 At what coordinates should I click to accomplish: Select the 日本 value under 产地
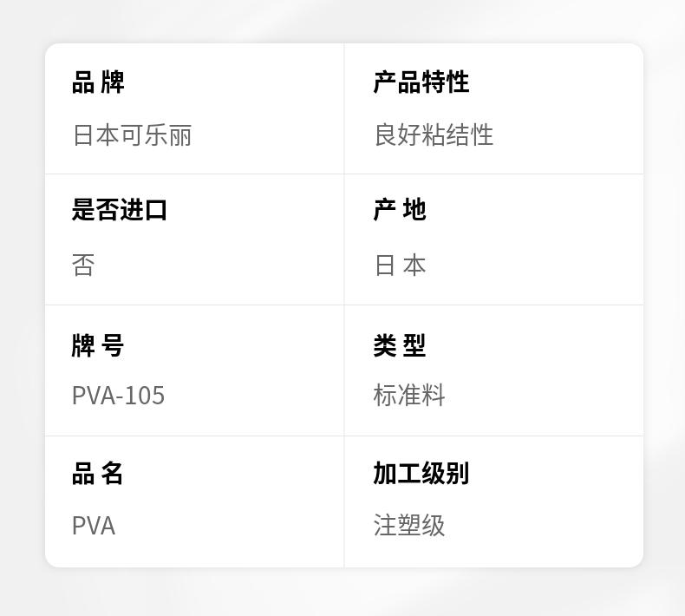(x=400, y=265)
